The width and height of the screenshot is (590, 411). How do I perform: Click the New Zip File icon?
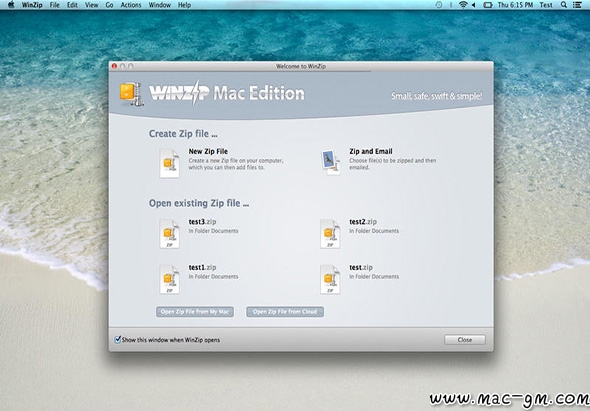[169, 164]
